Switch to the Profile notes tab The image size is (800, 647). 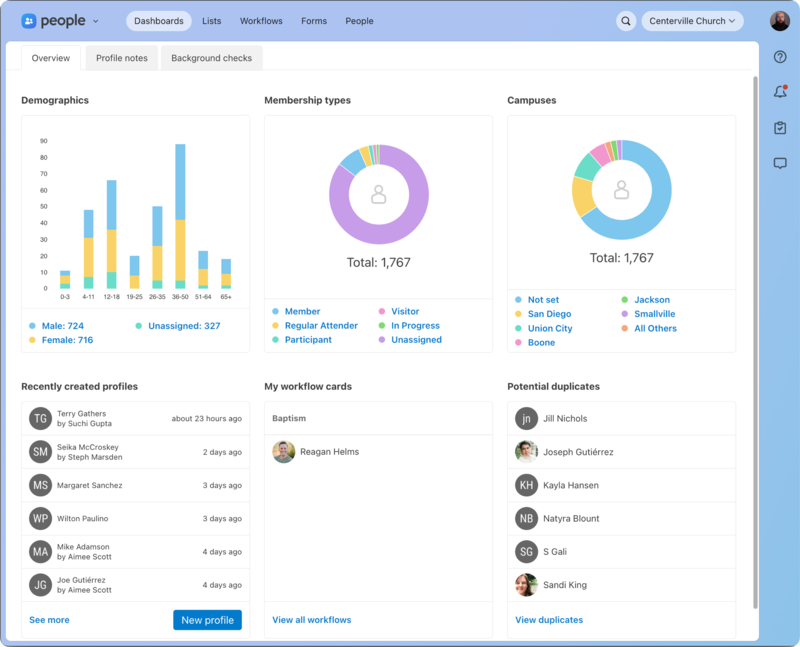[123, 58]
